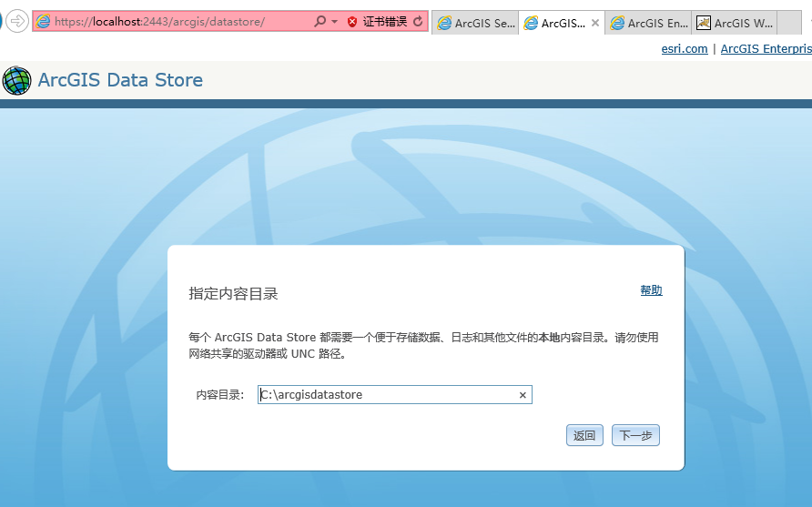
Task: Click the 指定内容目录 heading
Action: [233, 294]
